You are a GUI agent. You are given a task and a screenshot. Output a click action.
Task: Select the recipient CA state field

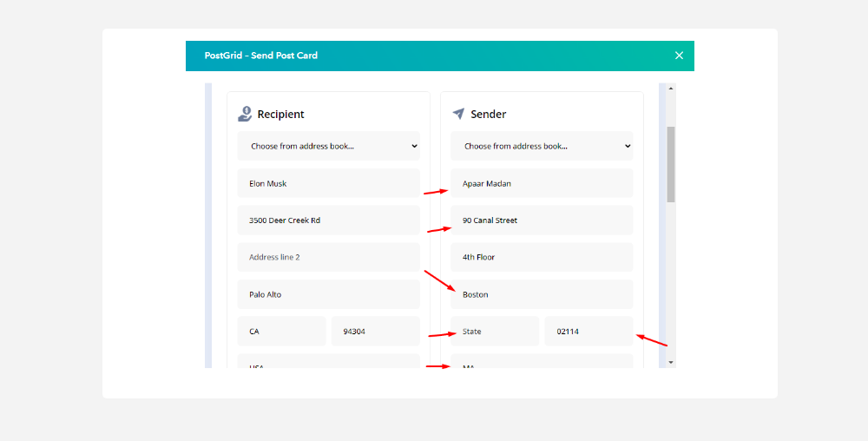(281, 332)
